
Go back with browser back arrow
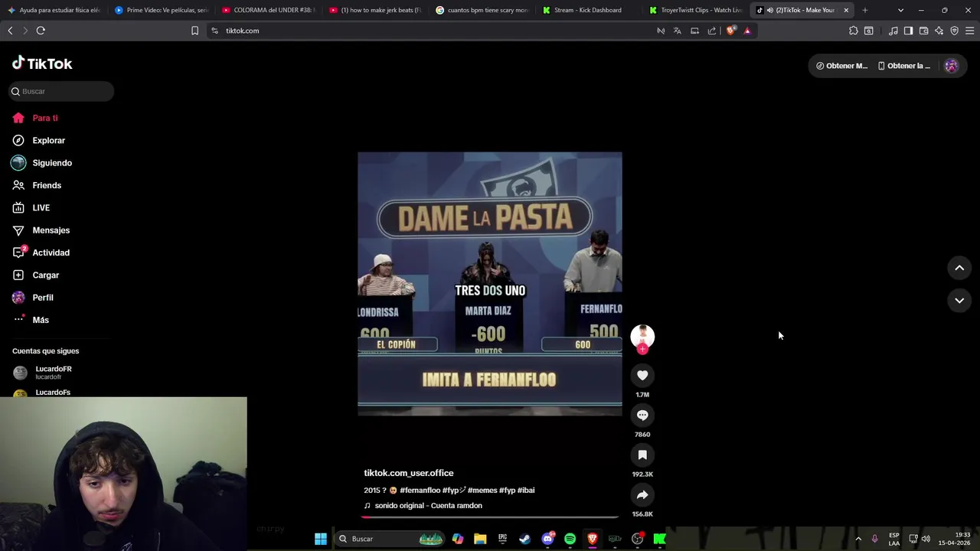click(10, 31)
